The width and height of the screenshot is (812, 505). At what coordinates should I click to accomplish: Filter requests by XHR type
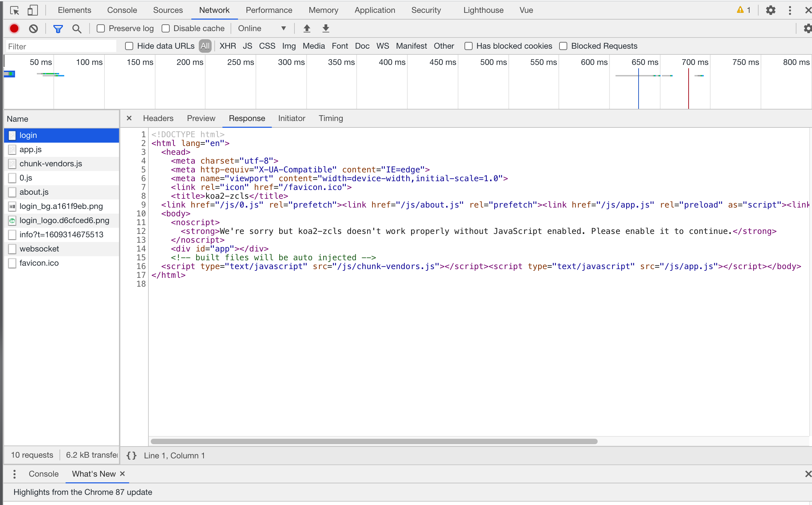coord(228,46)
